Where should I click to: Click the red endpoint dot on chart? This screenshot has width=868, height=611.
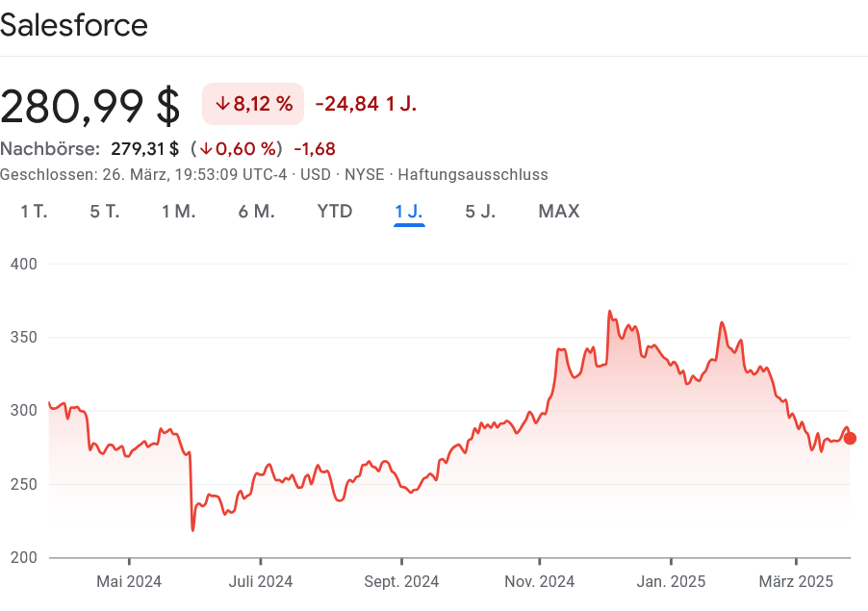(x=850, y=439)
